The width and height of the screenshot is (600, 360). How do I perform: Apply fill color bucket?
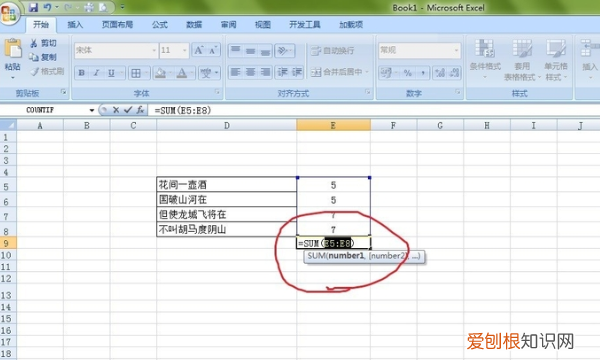click(160, 73)
